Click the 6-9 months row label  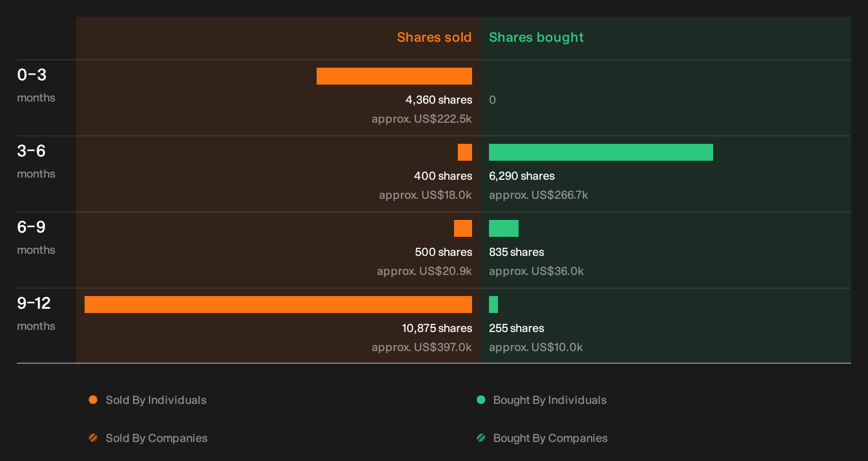pyautogui.click(x=36, y=237)
